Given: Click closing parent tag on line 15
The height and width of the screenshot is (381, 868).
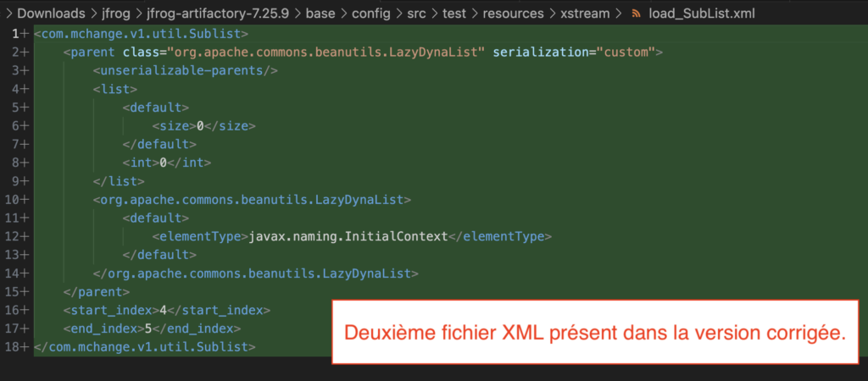Looking at the screenshot, I should (97, 292).
